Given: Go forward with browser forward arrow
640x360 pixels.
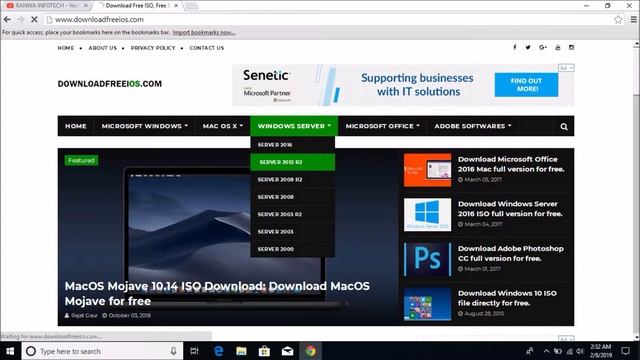Looking at the screenshot, I should pos(20,19).
